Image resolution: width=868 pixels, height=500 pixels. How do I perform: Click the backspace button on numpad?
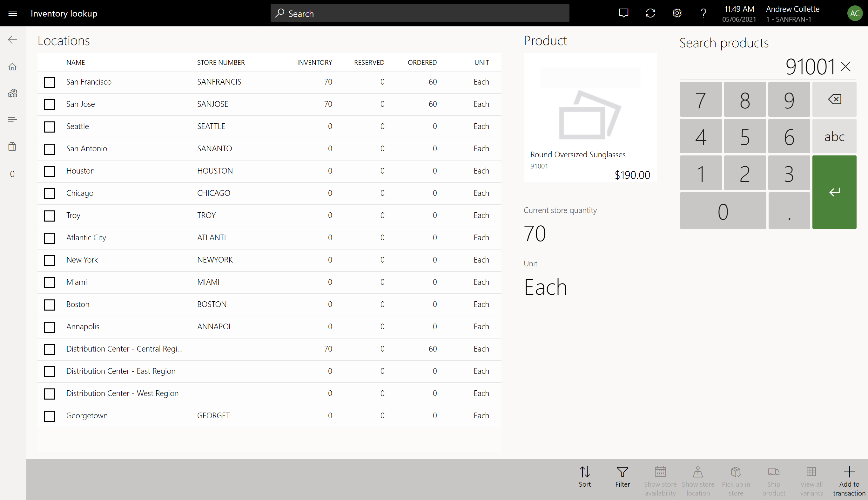[x=834, y=99]
